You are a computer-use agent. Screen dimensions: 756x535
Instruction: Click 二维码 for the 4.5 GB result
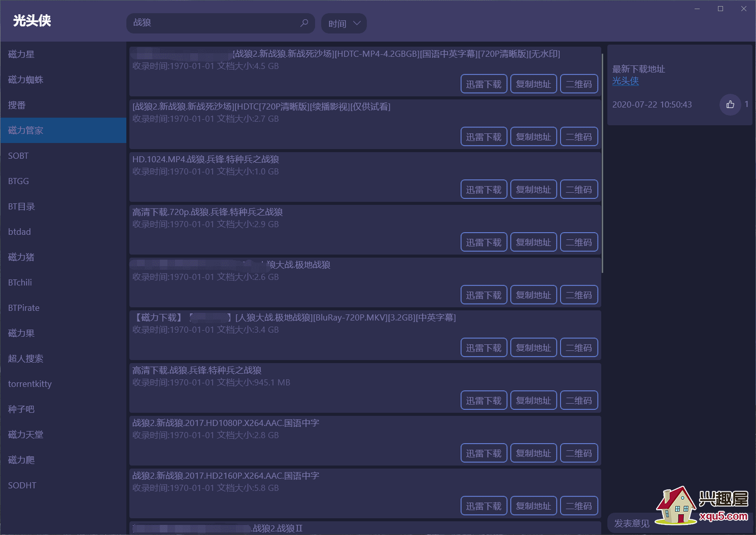579,84
